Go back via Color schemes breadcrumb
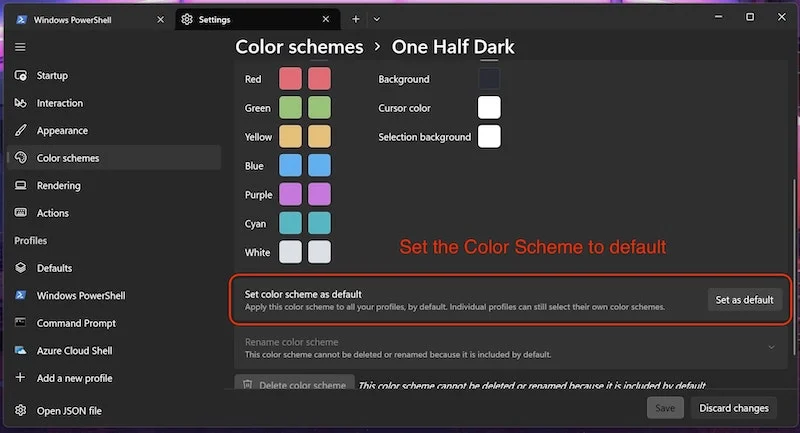The width and height of the screenshot is (800, 433). (x=299, y=47)
